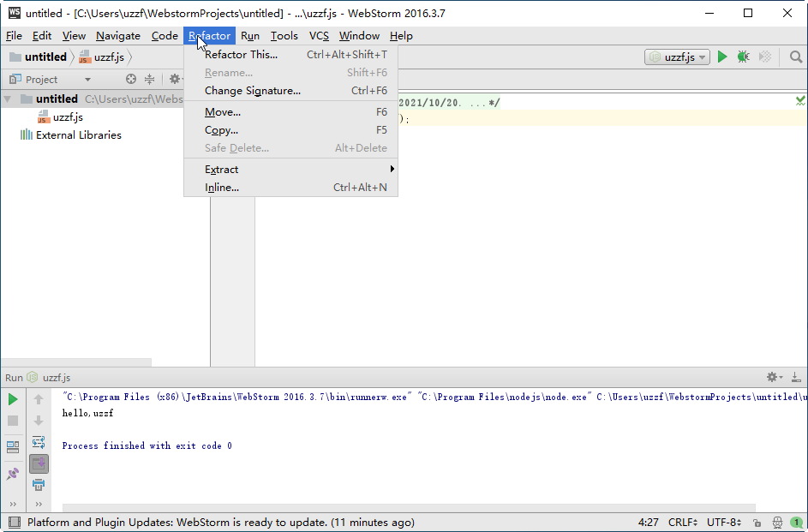Select External Libraries in project tree
The width and height of the screenshot is (808, 532).
click(70, 135)
